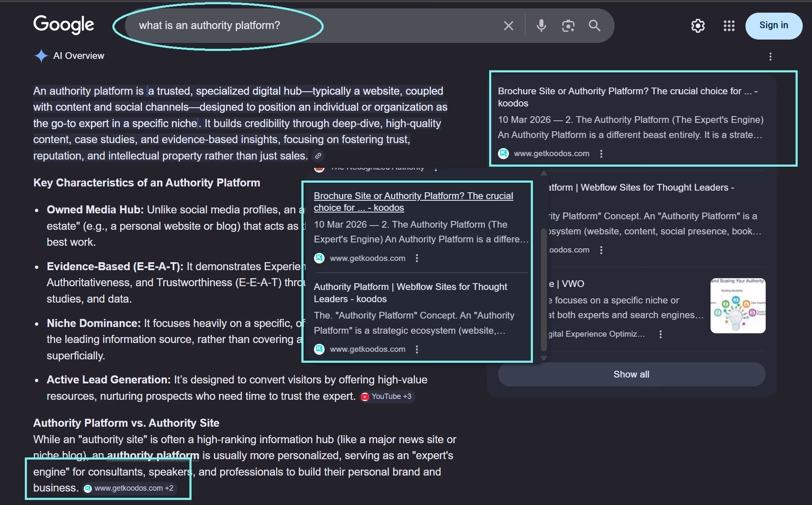Click the VWO article thumbnail image
The height and width of the screenshot is (505, 812).
point(737,306)
